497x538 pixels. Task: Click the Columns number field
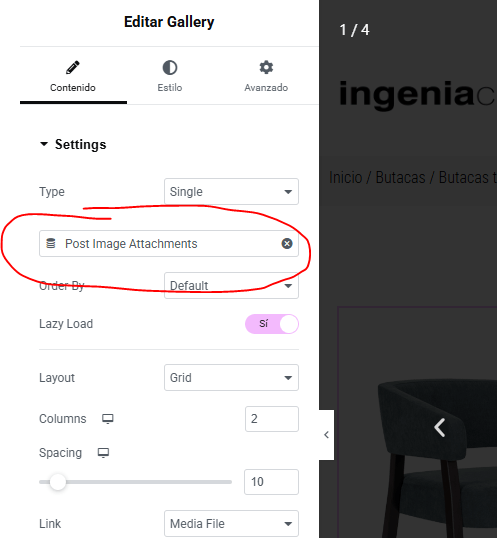pyautogui.click(x=272, y=419)
